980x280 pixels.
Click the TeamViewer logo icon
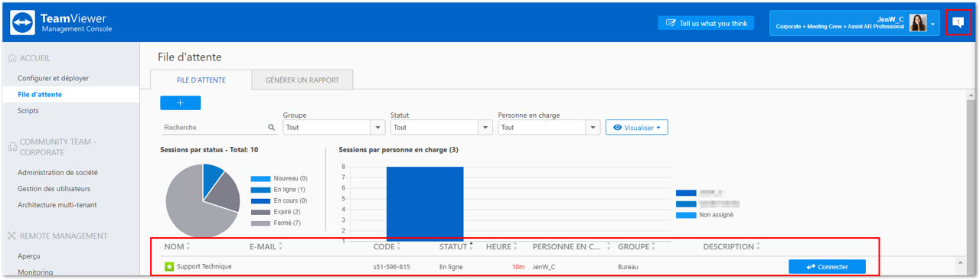[x=22, y=22]
